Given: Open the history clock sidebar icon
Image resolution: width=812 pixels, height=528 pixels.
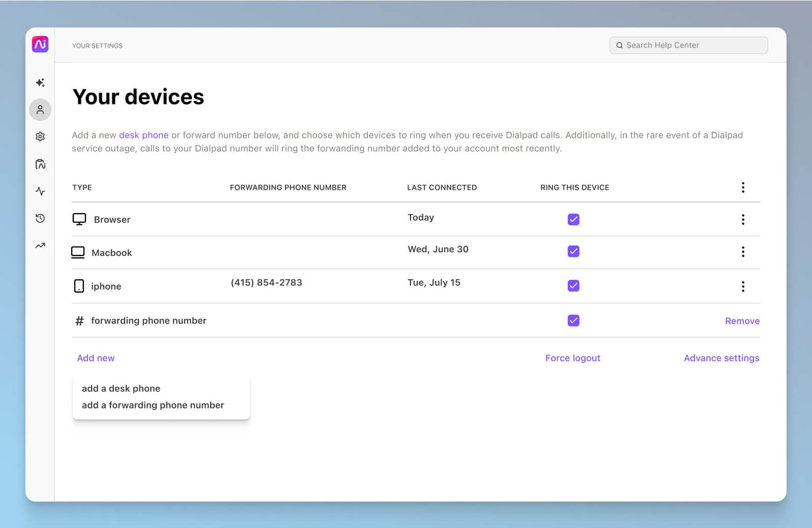Looking at the screenshot, I should (x=40, y=218).
